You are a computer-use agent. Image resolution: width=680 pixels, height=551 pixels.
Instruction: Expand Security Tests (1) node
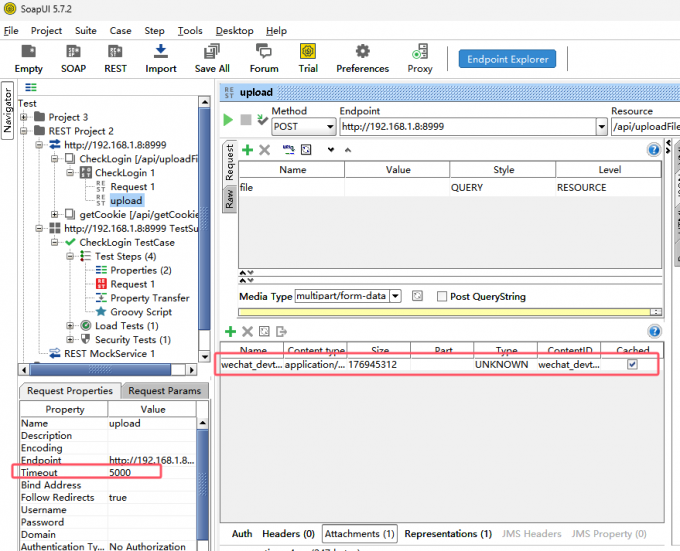point(70,339)
